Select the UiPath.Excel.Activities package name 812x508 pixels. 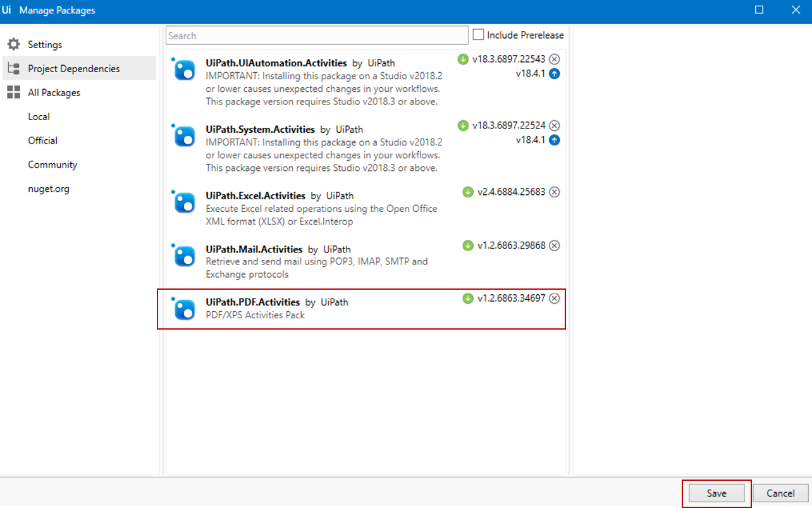255,195
